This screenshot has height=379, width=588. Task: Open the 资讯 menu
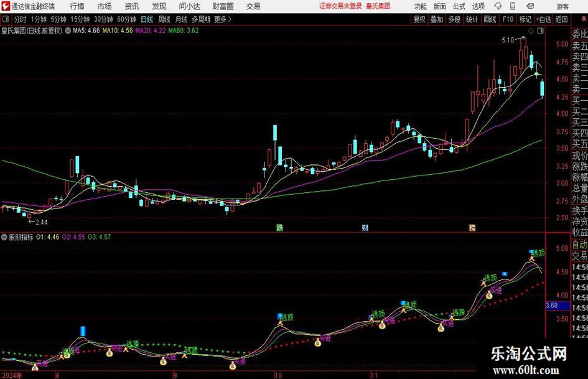[132, 6]
